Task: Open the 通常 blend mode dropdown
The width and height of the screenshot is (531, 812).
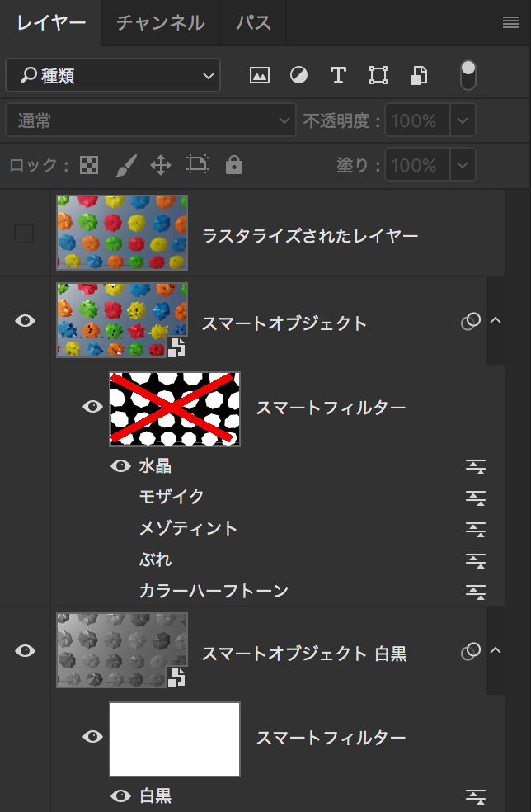Action: [x=151, y=120]
